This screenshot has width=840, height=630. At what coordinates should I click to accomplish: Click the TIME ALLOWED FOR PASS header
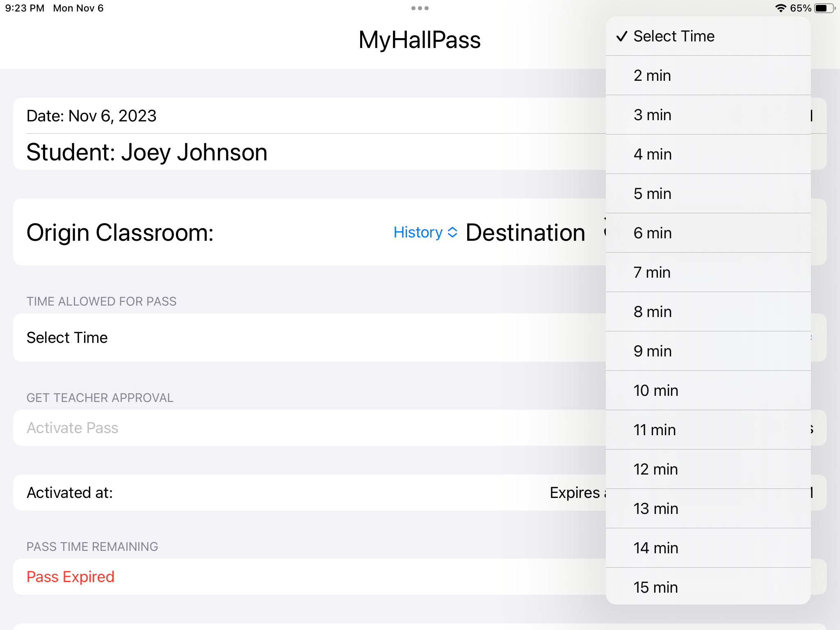pos(101,301)
